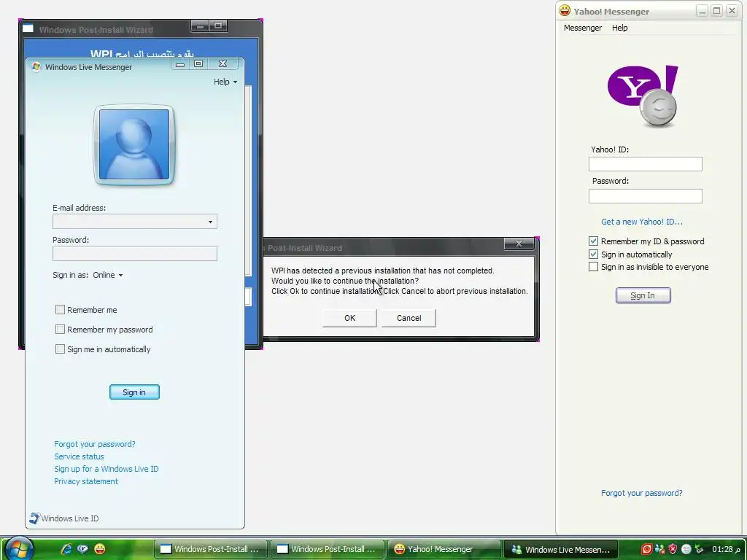747x560 pixels.
Task: Open Forgot your password link in Yahoo! Messenger
Action: 641,493
